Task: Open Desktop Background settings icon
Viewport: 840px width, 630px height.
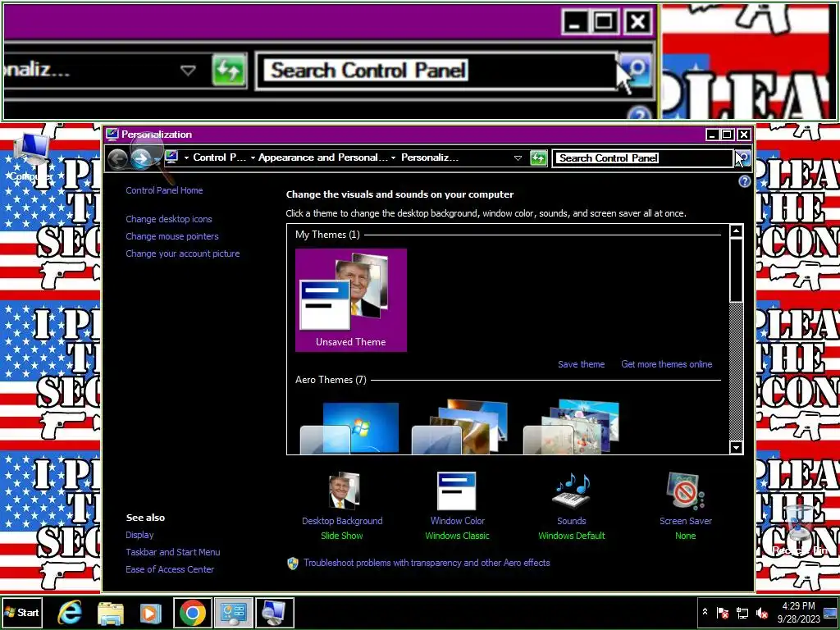Action: tap(344, 491)
